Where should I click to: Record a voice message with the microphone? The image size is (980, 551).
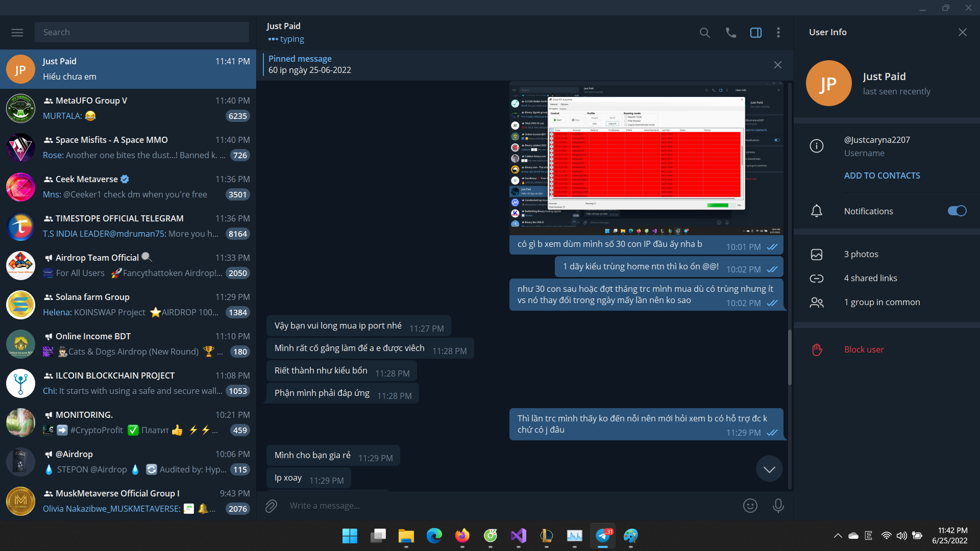[x=778, y=506]
